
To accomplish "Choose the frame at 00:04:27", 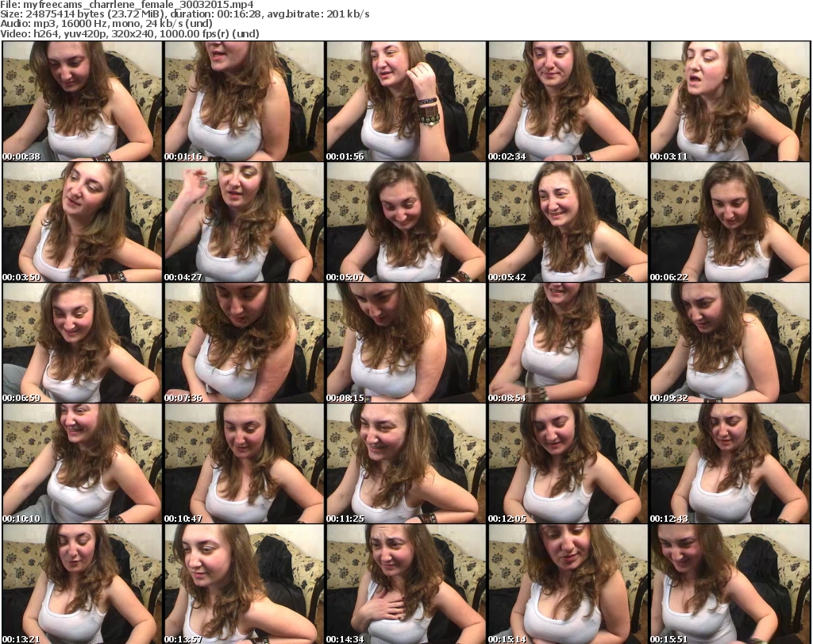I will [x=244, y=222].
